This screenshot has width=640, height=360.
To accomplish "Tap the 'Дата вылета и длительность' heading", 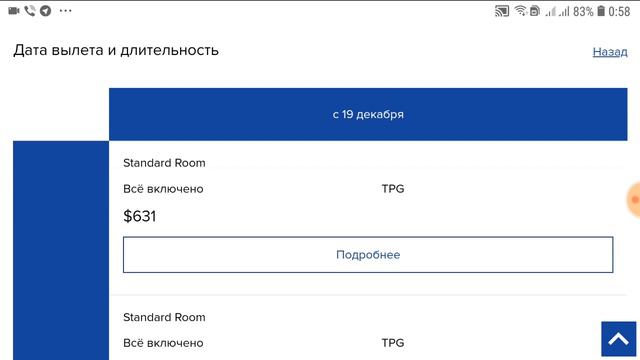I will click(116, 51).
